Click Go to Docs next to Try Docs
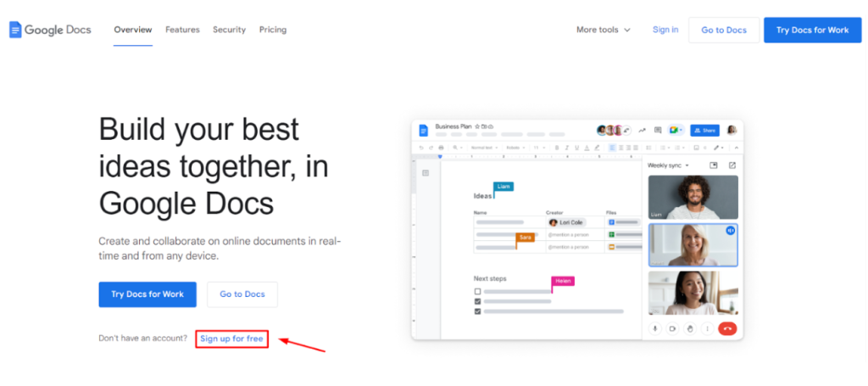Viewport: 868px width, 386px height. pyautogui.click(x=242, y=294)
